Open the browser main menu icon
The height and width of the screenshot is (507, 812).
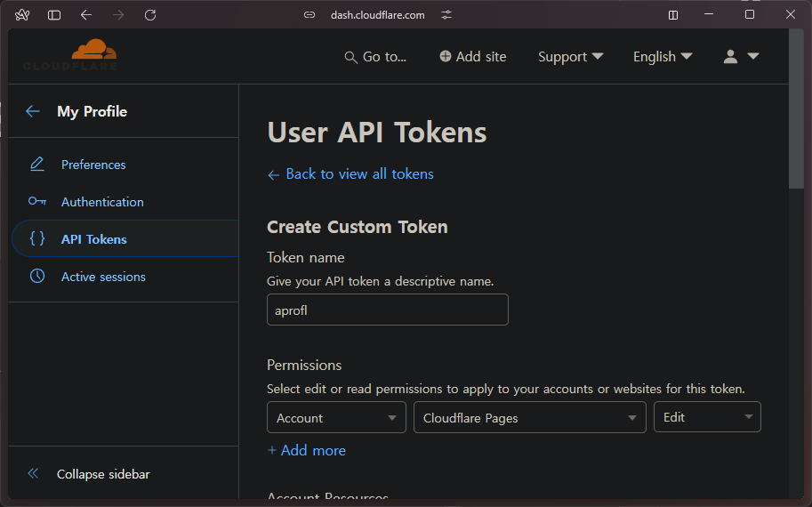22,15
